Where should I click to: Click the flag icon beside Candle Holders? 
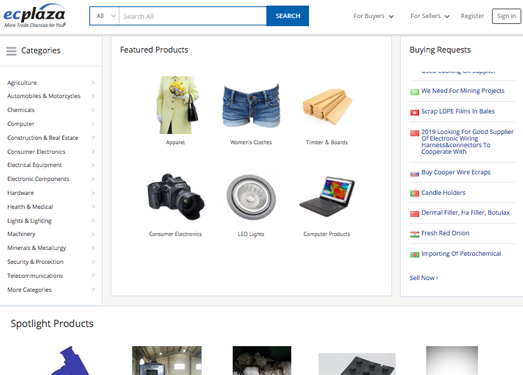(414, 194)
